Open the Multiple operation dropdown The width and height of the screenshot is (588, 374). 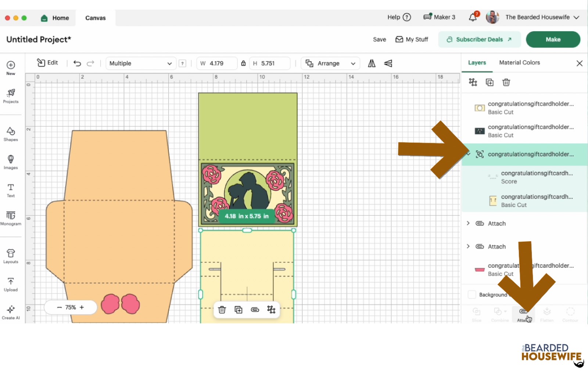[x=141, y=63]
